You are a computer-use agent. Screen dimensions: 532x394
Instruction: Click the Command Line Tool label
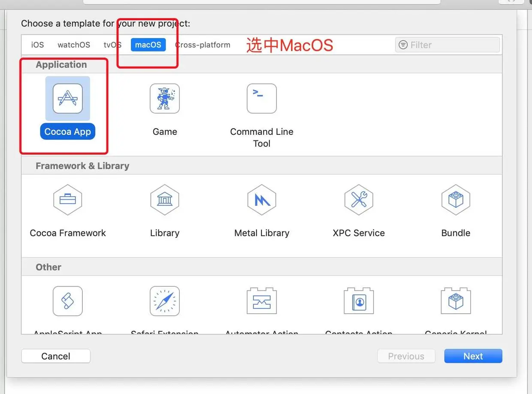point(262,137)
